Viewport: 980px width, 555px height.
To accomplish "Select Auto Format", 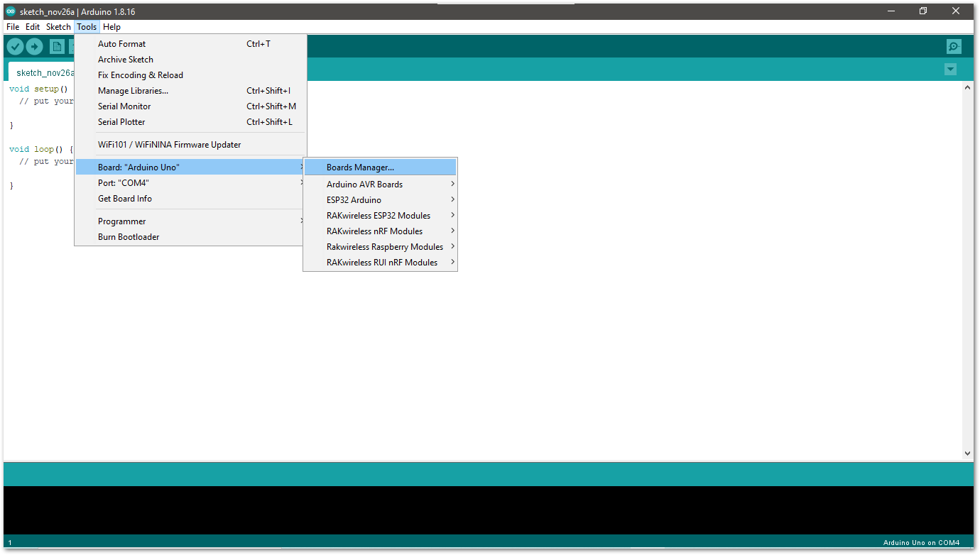I will 190,44.
